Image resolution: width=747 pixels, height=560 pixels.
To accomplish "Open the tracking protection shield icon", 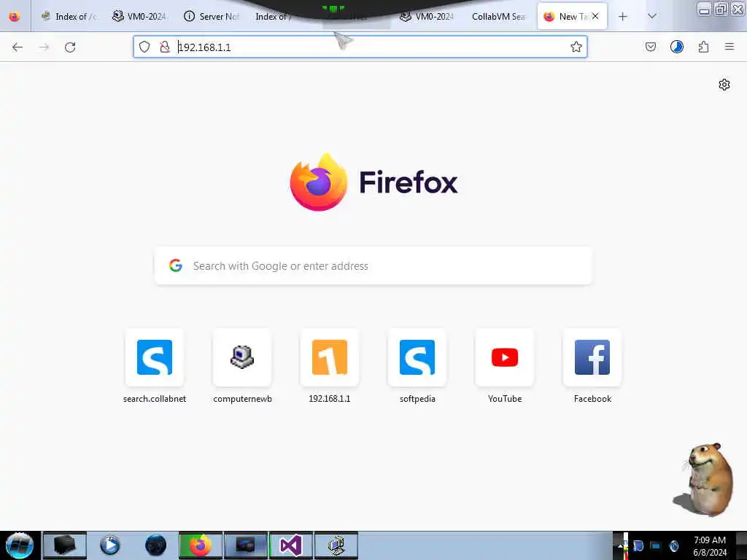I will click(144, 47).
